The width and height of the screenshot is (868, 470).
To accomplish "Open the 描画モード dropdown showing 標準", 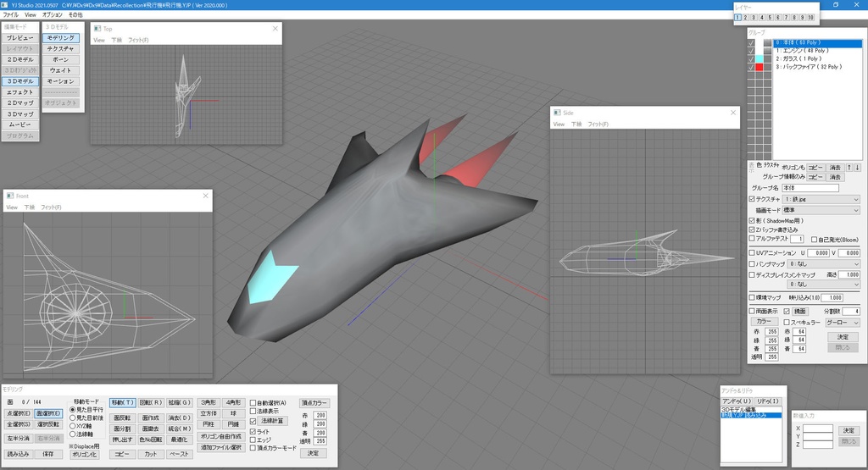I will tap(821, 210).
